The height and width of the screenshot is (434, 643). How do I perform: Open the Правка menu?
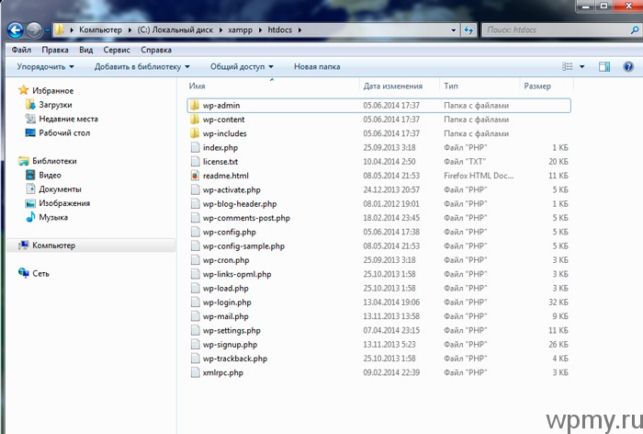tap(55, 50)
